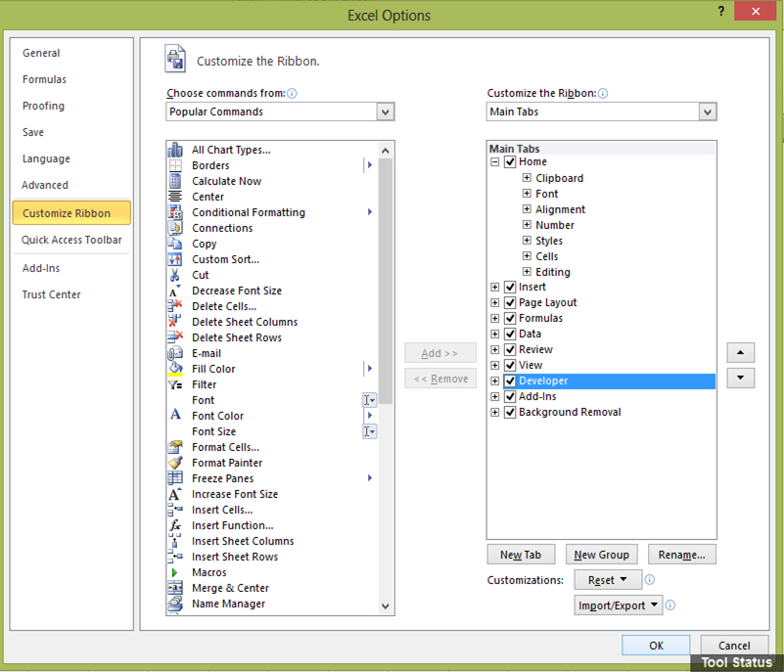Click the Custom Sort icon

point(175,259)
